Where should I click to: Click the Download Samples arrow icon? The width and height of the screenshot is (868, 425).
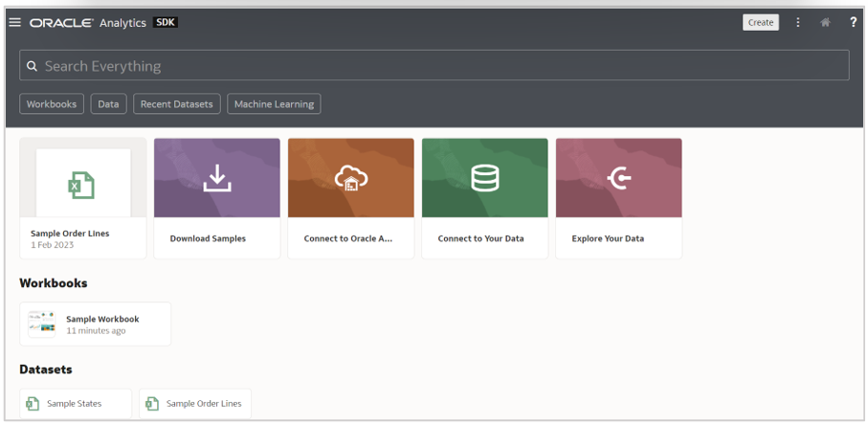tap(217, 178)
